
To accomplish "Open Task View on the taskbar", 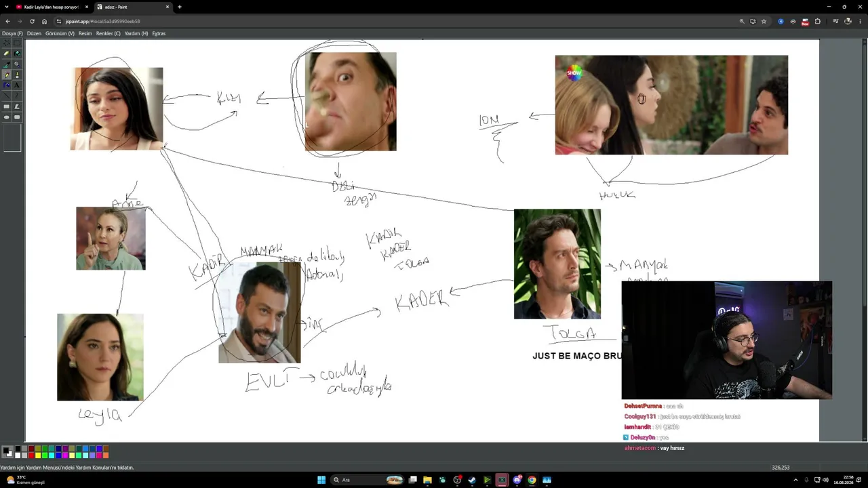I will tap(412, 480).
